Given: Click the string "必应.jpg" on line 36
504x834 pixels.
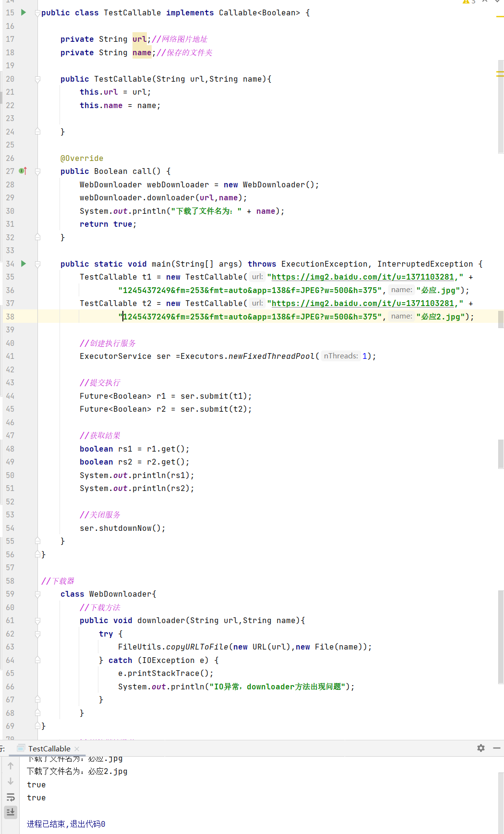Looking at the screenshot, I should [438, 290].
